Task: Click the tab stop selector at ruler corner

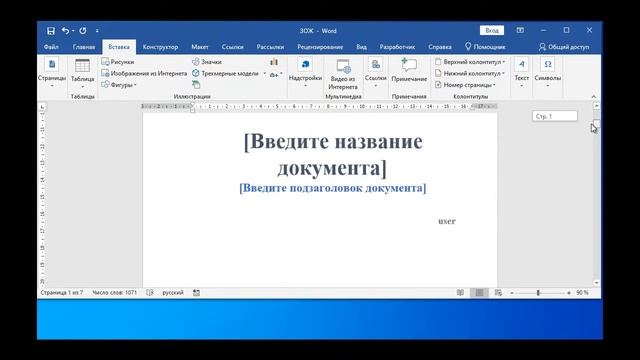Action: point(42,107)
